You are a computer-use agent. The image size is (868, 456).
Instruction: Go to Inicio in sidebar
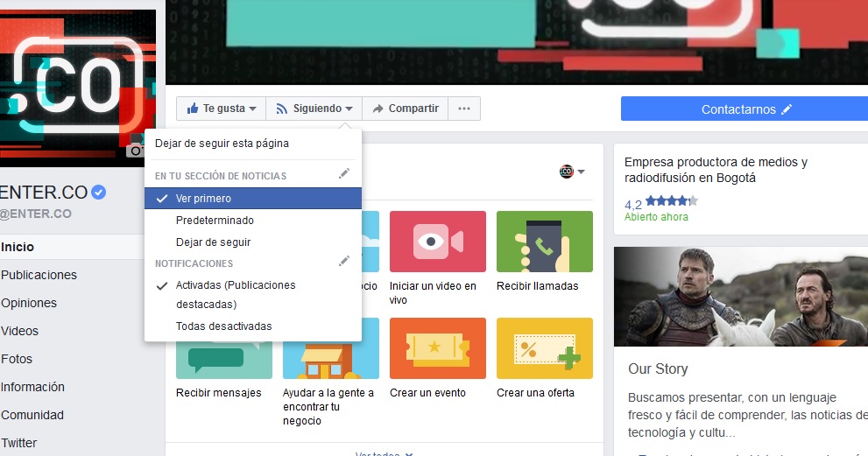tap(18, 247)
